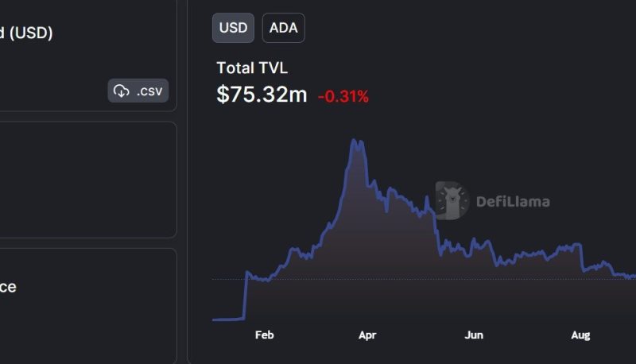Select the USD currency toggle
This screenshot has height=364, width=636.
pyautogui.click(x=233, y=28)
